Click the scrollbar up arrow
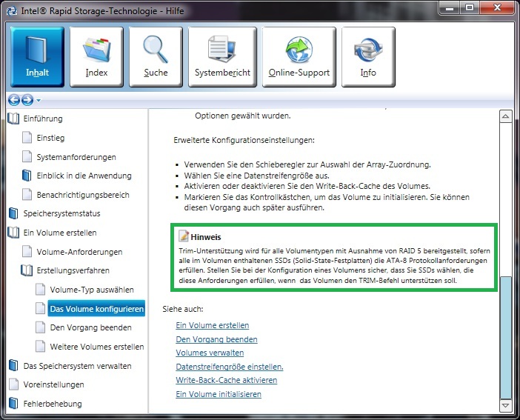 tap(505, 116)
